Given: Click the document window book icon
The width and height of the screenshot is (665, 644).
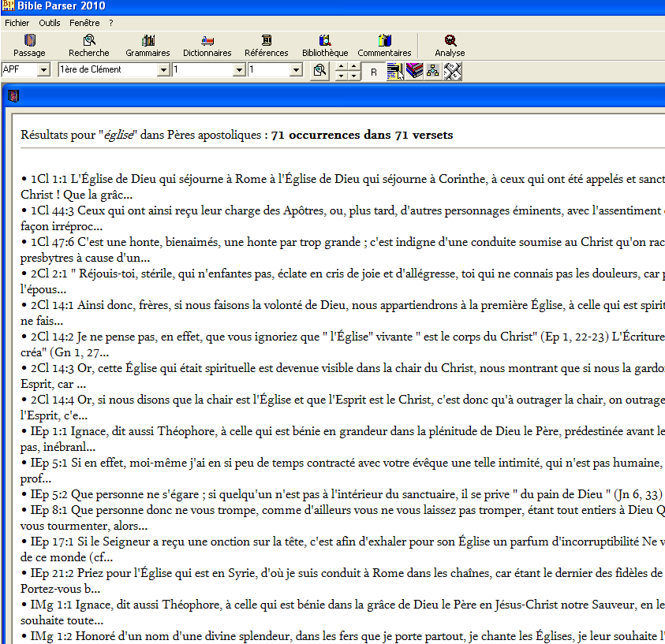Looking at the screenshot, I should point(13,96).
